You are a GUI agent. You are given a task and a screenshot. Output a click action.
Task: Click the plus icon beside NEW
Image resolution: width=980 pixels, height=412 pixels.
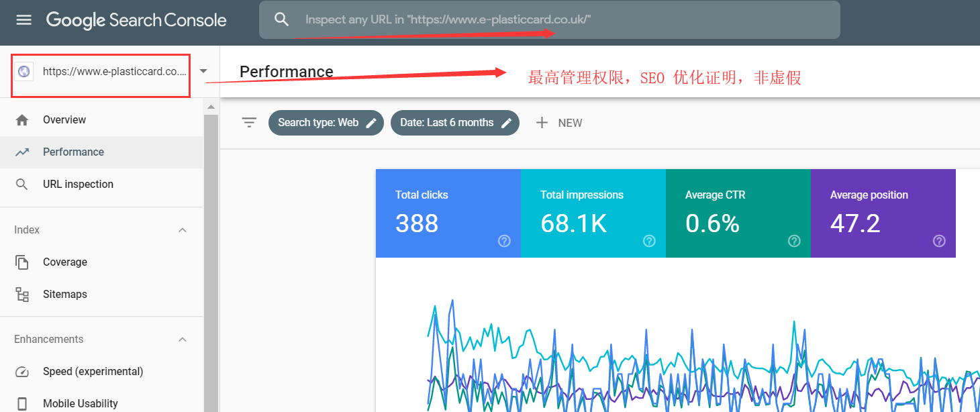click(542, 123)
